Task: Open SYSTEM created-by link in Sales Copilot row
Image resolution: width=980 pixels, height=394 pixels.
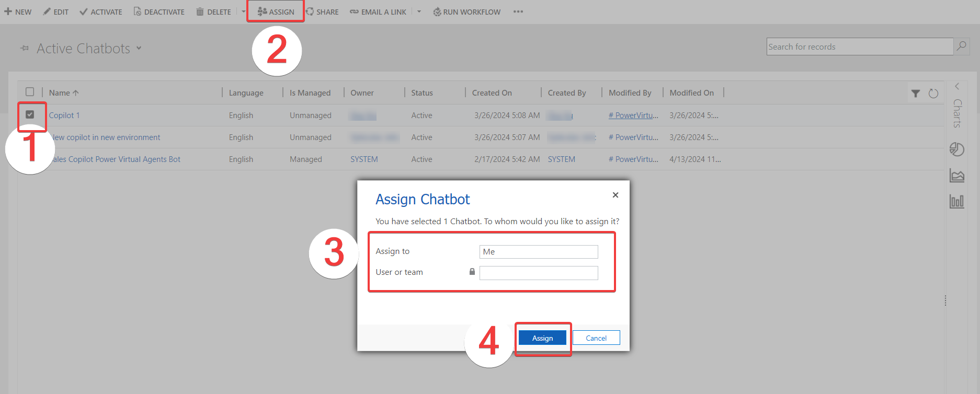Action: point(562,159)
